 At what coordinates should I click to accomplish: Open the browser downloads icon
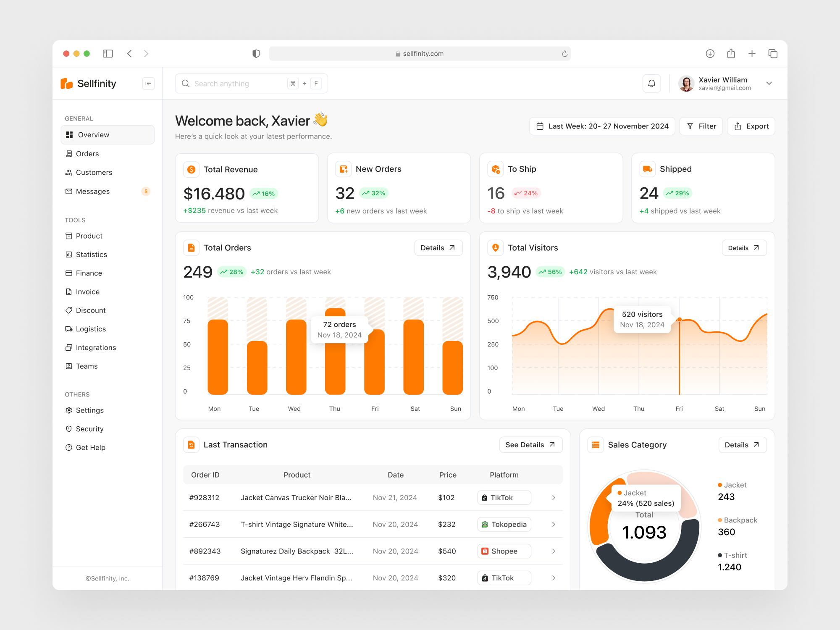[710, 54]
